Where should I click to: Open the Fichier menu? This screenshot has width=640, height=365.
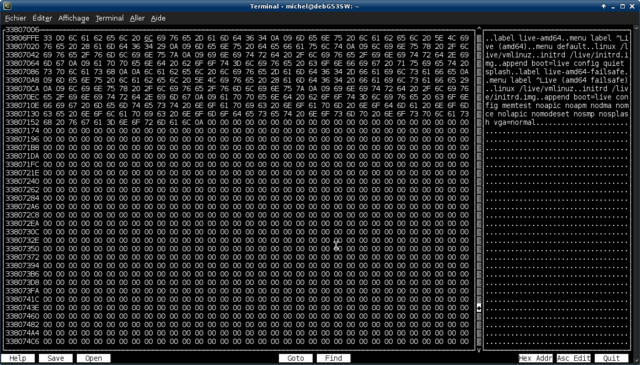(x=16, y=18)
